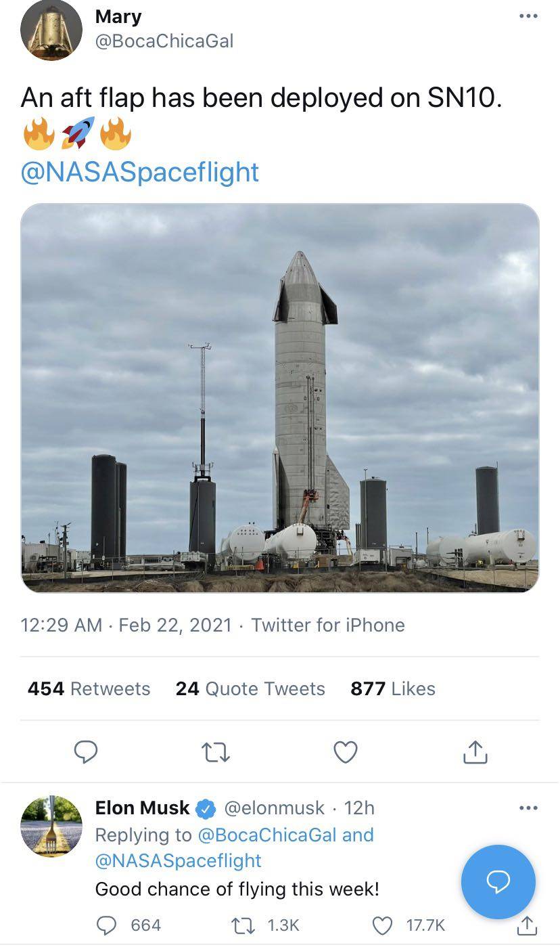Tap the blue floating reply button
The image size is (560, 947).
coord(498,881)
